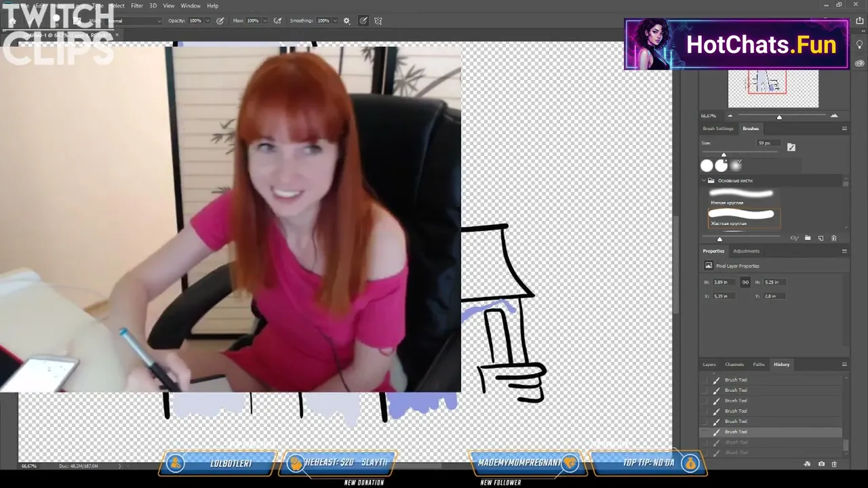Open the Filter menu

click(137, 6)
